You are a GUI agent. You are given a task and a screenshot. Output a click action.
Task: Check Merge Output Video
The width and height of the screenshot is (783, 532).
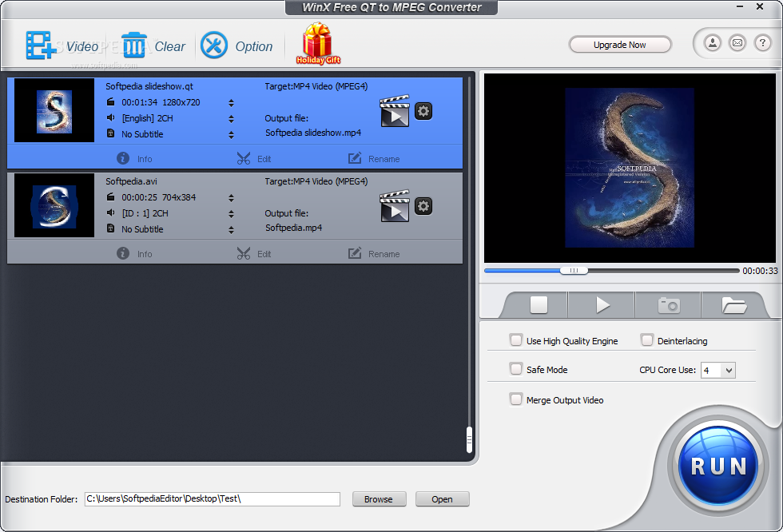pyautogui.click(x=516, y=399)
